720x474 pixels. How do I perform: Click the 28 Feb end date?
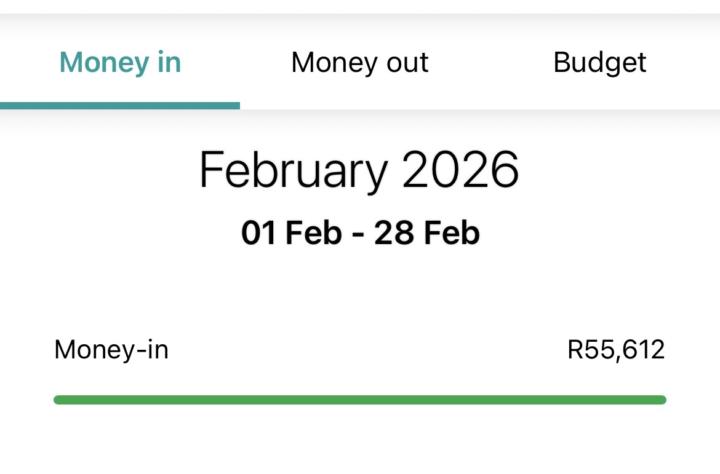[427, 233]
